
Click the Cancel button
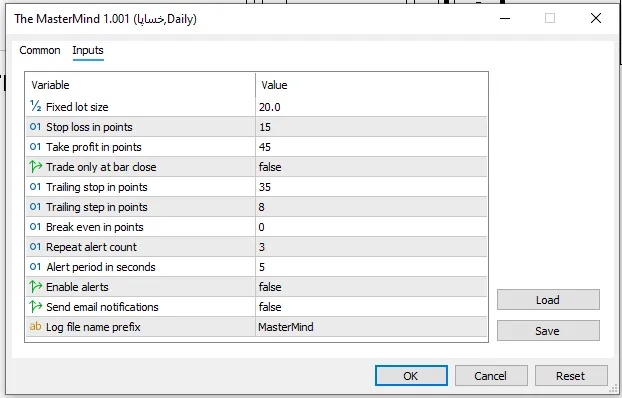(x=491, y=376)
